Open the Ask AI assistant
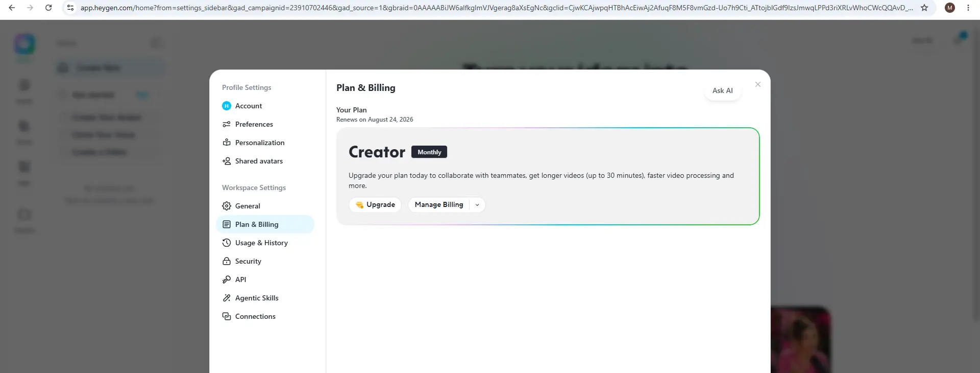Image resolution: width=980 pixels, height=373 pixels. 722,90
